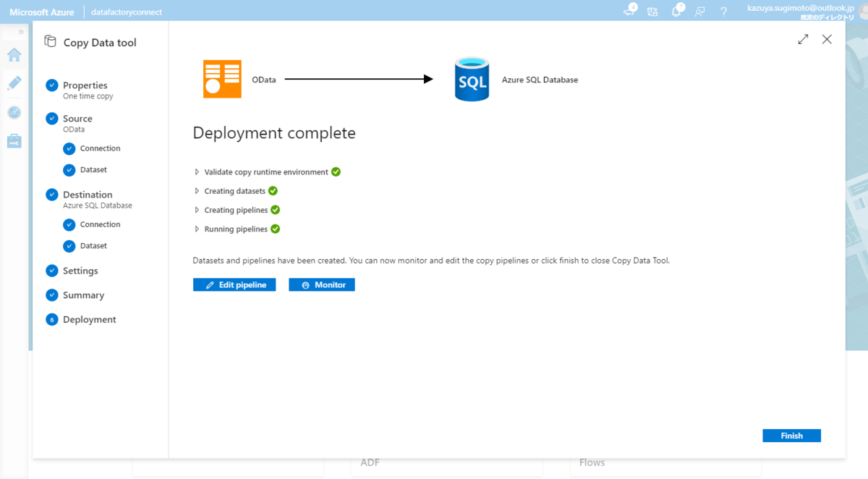The height and width of the screenshot is (479, 868).
Task: Open the Author pencil icon in sidebar
Action: coord(14,83)
